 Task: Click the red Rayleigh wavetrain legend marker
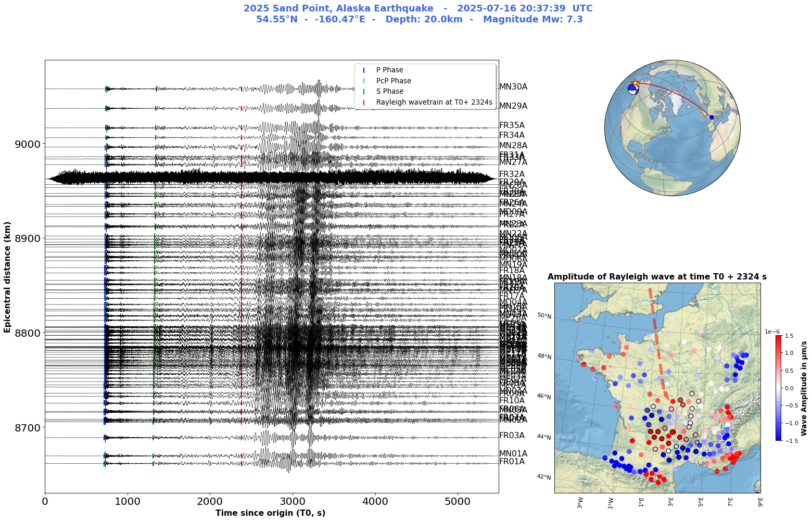pos(364,103)
